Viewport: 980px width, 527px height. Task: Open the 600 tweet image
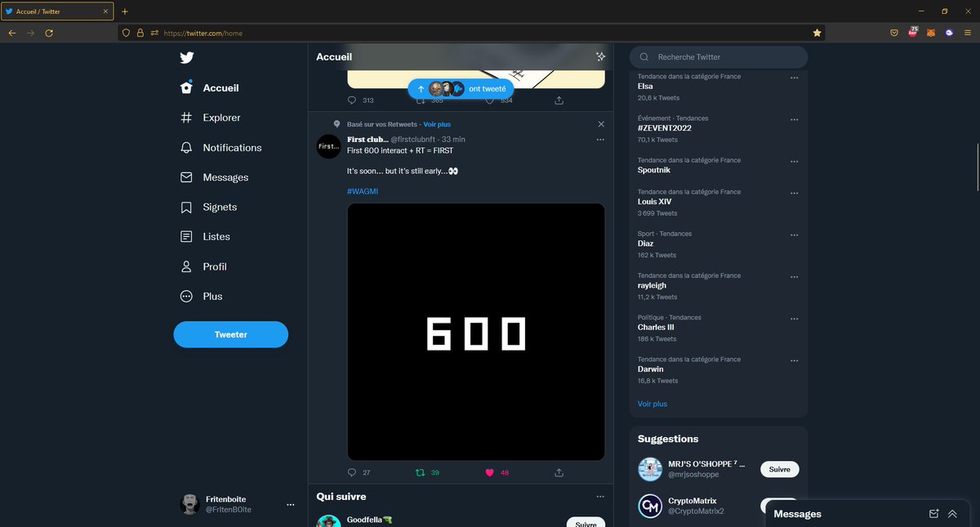[x=476, y=332]
